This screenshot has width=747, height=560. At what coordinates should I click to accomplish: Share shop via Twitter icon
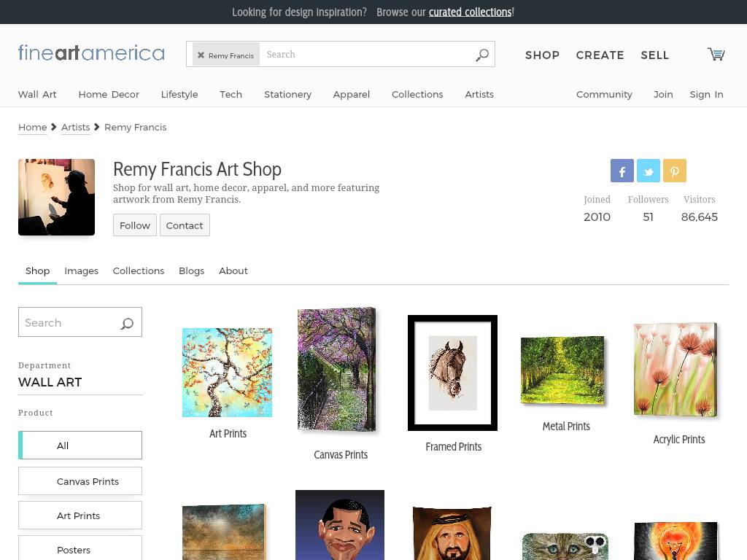tap(649, 171)
